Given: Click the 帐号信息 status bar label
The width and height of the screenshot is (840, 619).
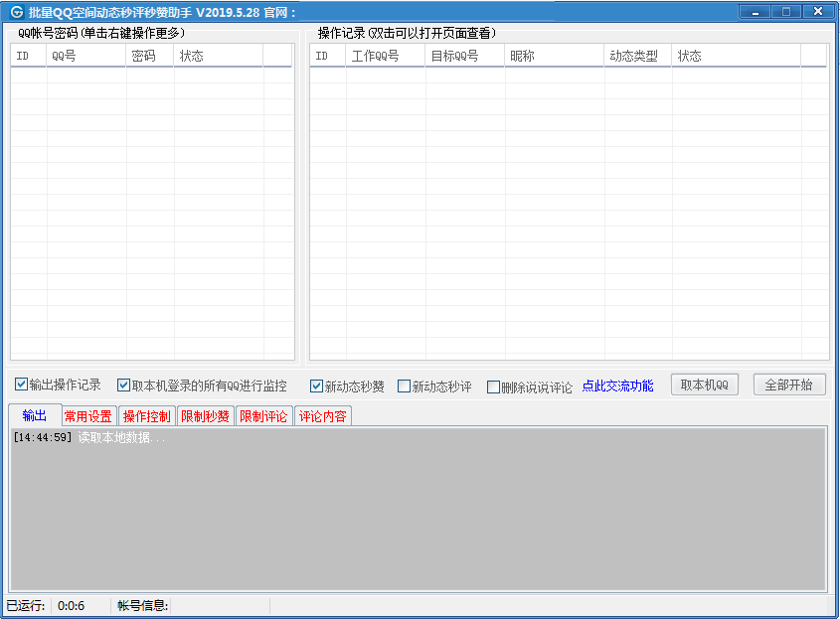Looking at the screenshot, I should 142,606.
